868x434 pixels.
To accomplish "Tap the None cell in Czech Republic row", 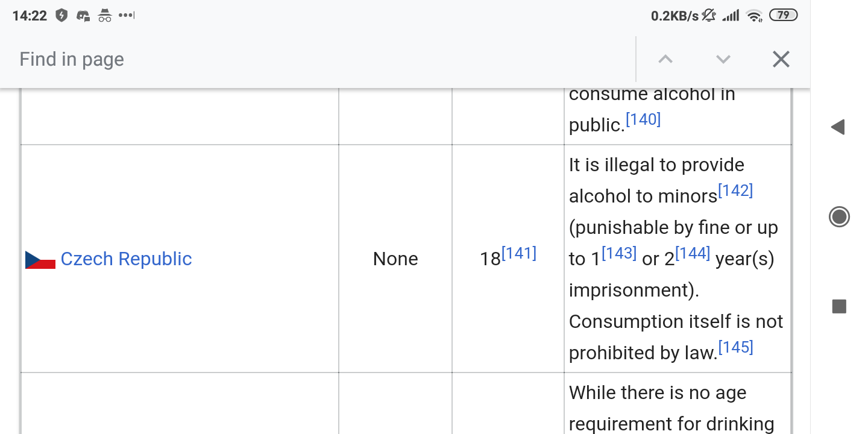I will pyautogui.click(x=395, y=259).
